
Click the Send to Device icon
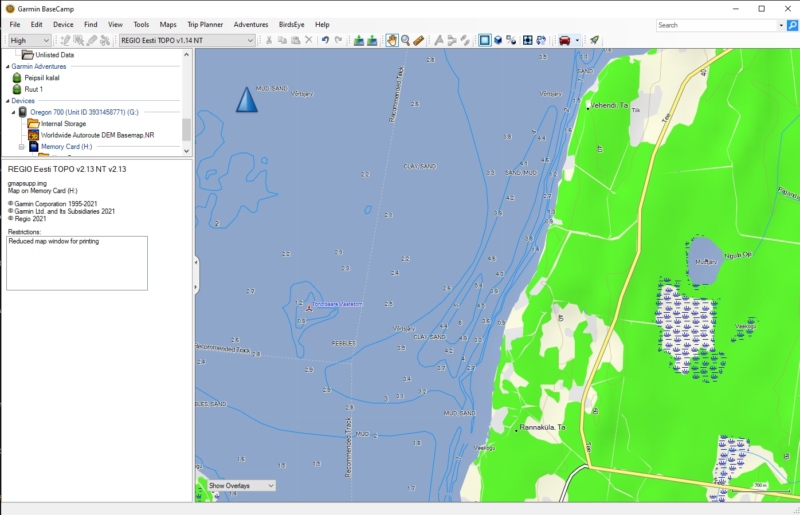pos(359,40)
